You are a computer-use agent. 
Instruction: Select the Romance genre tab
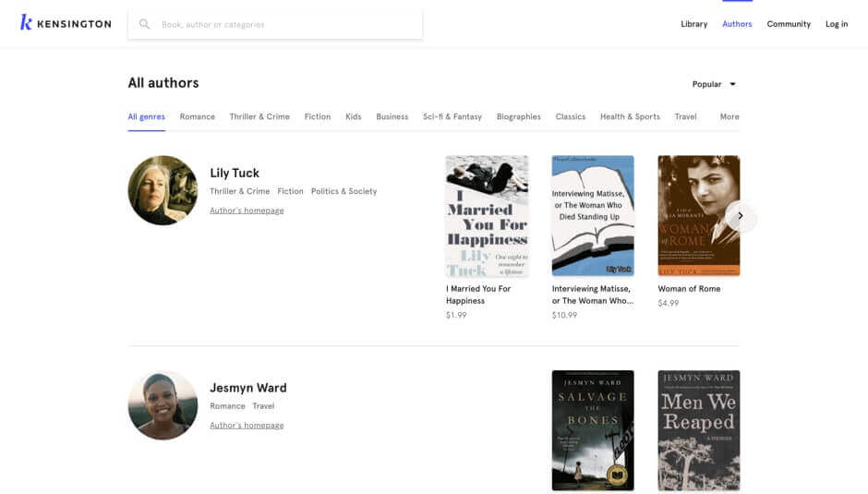click(x=197, y=117)
